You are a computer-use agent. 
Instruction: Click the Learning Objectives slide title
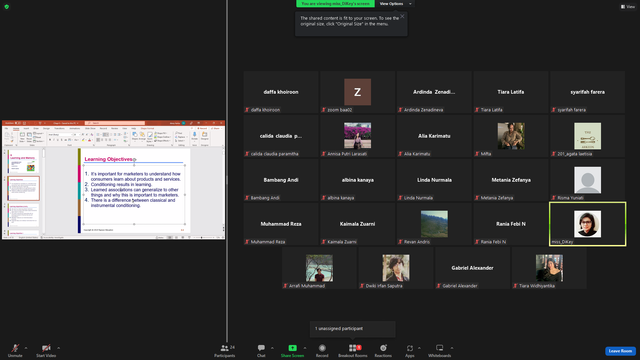click(108, 159)
